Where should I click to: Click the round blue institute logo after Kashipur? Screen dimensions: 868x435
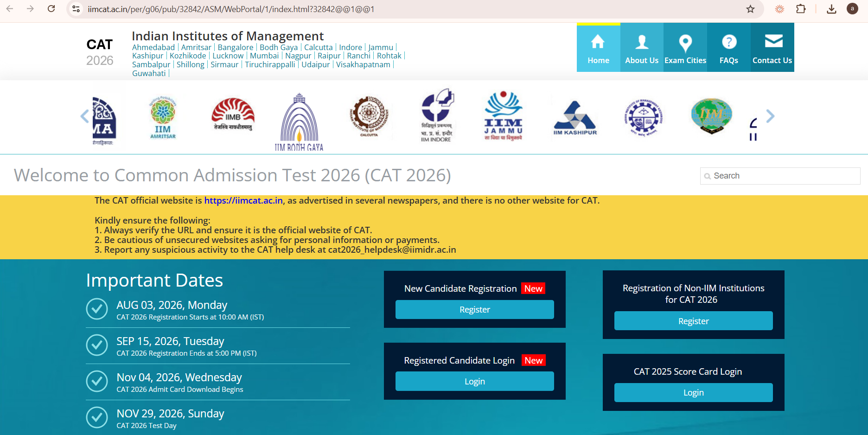(x=643, y=117)
